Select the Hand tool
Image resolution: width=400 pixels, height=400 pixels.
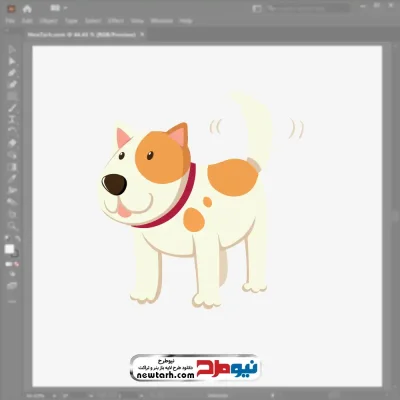tap(12, 214)
